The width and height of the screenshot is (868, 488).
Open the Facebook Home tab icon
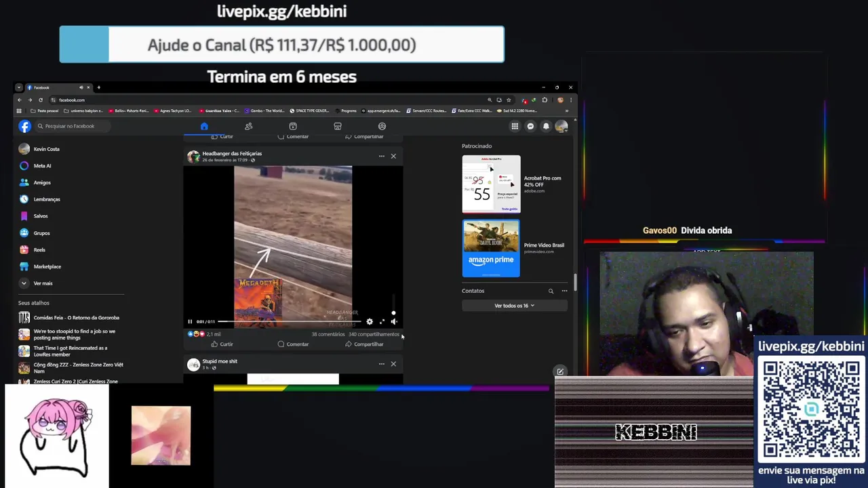click(204, 126)
